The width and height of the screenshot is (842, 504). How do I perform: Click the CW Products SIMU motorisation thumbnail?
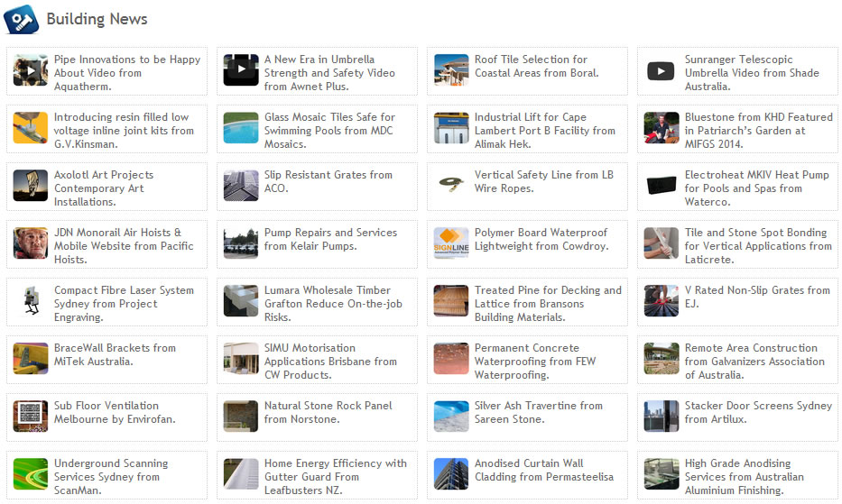coord(241,359)
